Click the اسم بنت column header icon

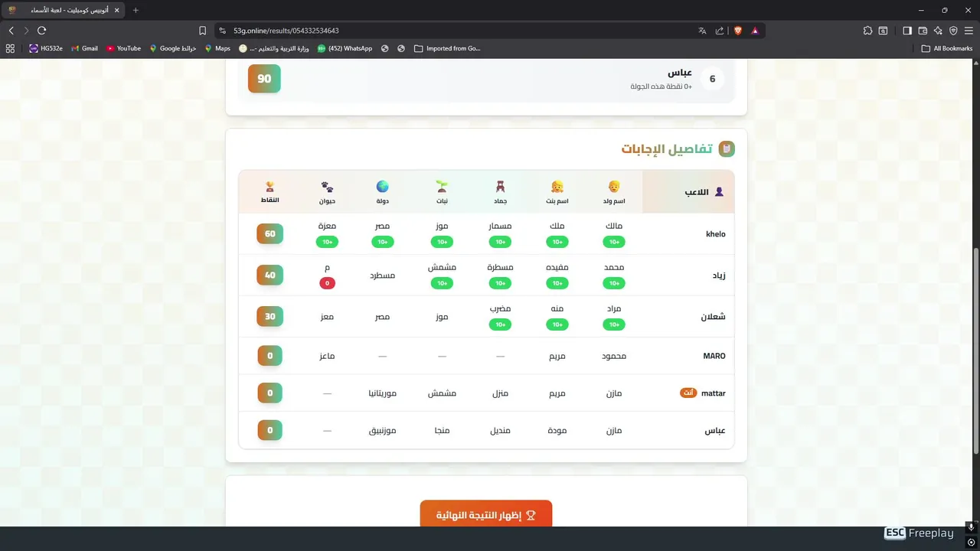click(x=557, y=186)
